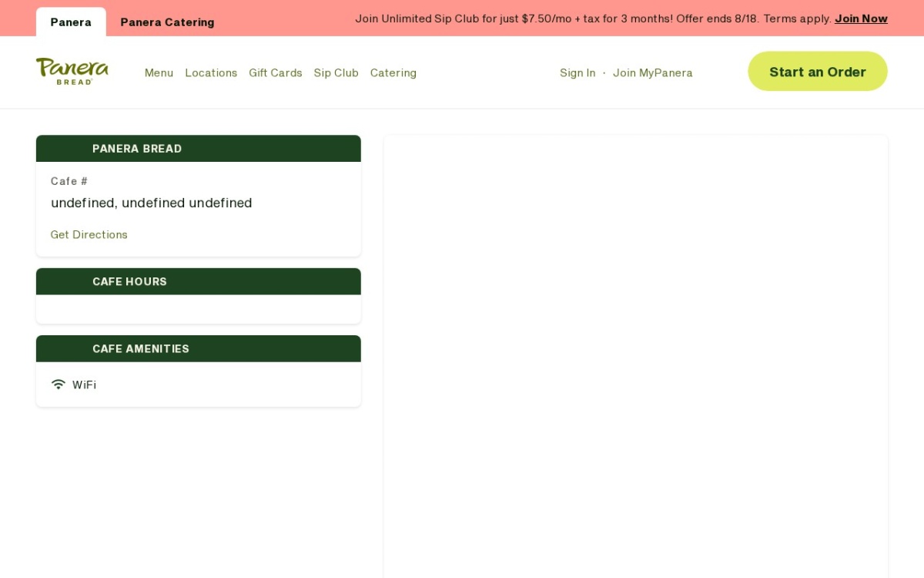This screenshot has height=578, width=924.
Task: Click the empty map panel
Action: tap(636, 357)
